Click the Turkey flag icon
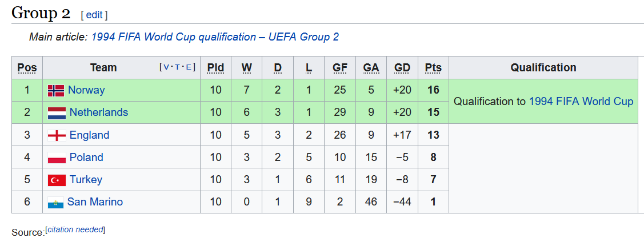Viewport: 644px width, 238px height. tap(57, 180)
